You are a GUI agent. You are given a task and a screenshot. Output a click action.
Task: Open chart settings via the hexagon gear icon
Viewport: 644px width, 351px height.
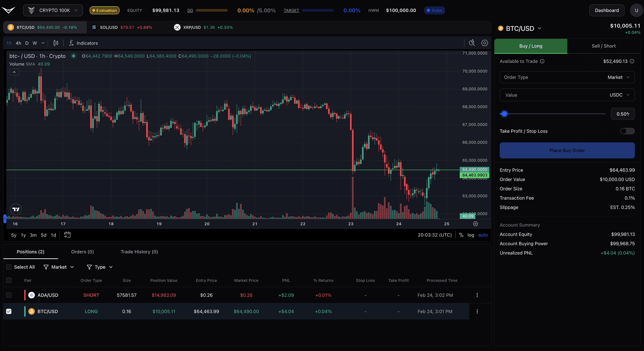(x=485, y=43)
